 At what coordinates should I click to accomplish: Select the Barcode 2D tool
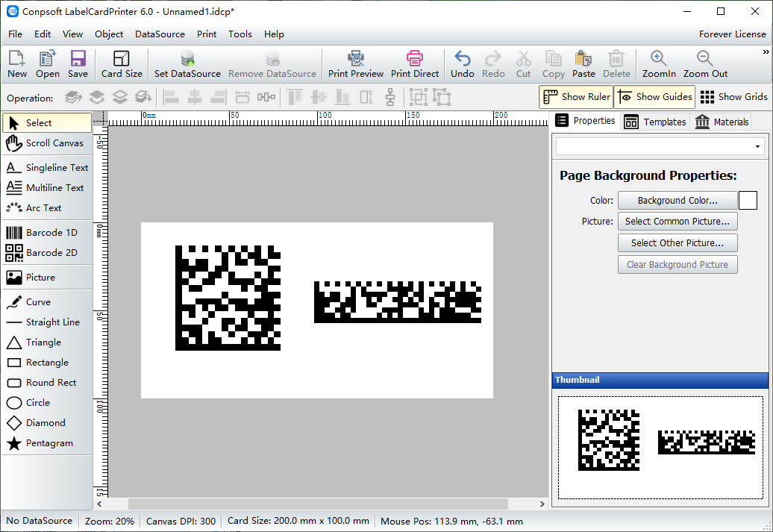[47, 252]
